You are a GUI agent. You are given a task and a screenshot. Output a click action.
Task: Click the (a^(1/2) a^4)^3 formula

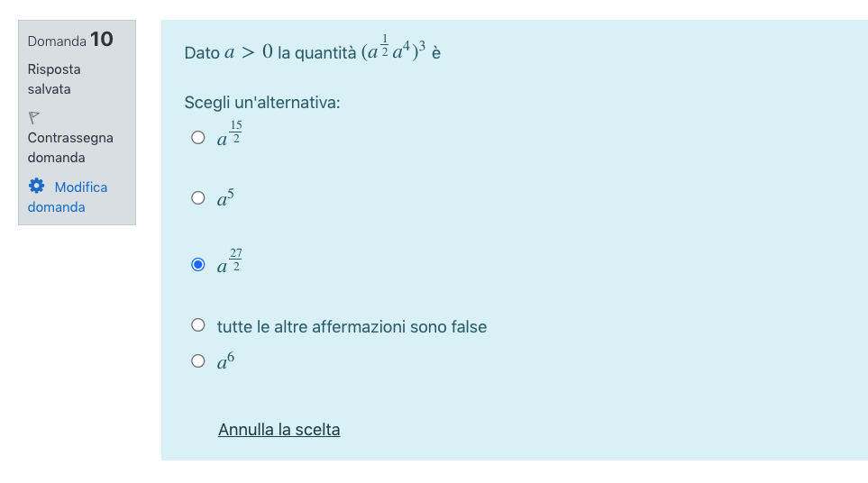[x=393, y=51]
